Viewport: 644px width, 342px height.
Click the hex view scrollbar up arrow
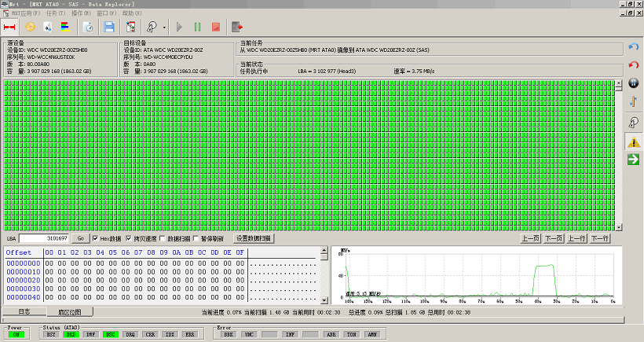pos(324,250)
